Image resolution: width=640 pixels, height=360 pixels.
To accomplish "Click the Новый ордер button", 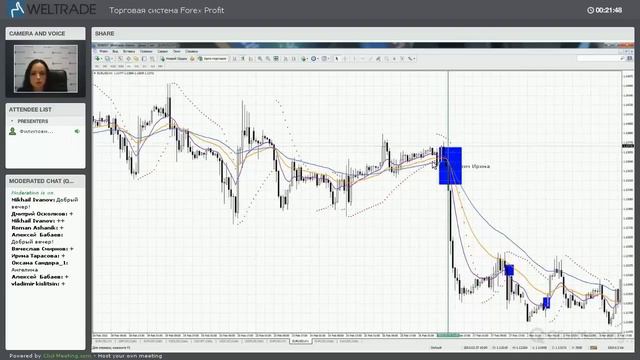I will [x=174, y=59].
